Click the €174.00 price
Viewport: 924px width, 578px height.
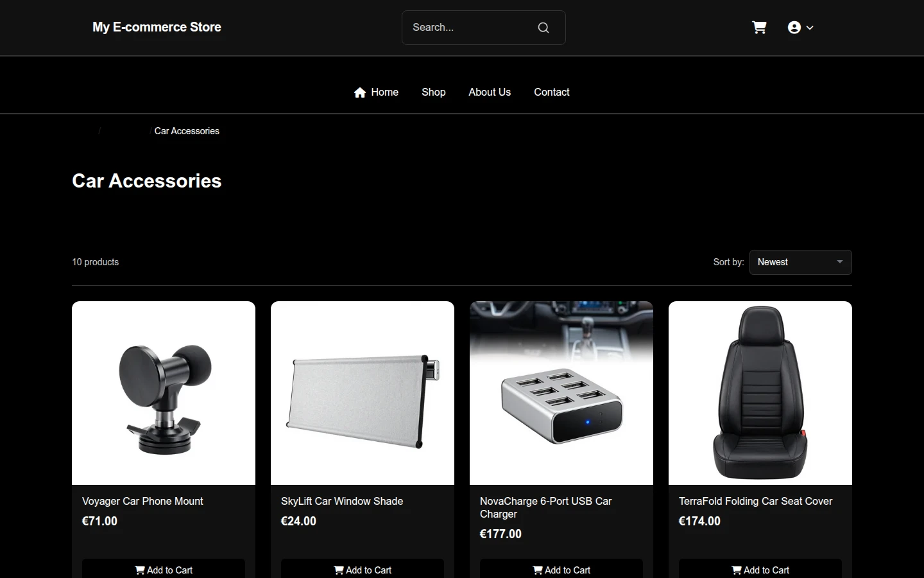[699, 521]
